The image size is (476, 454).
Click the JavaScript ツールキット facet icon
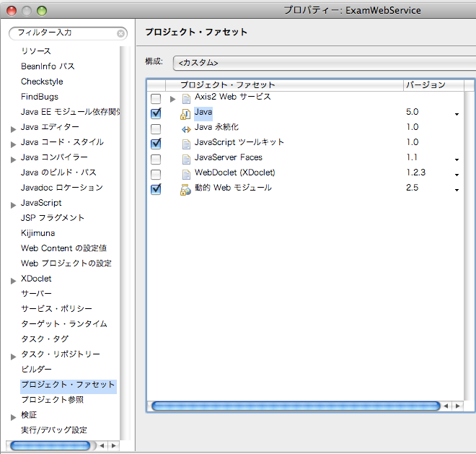[x=185, y=143]
